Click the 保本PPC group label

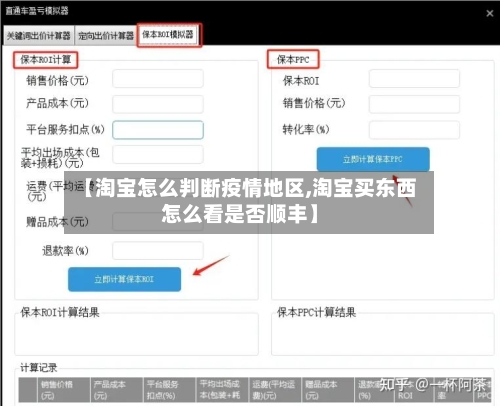click(293, 60)
